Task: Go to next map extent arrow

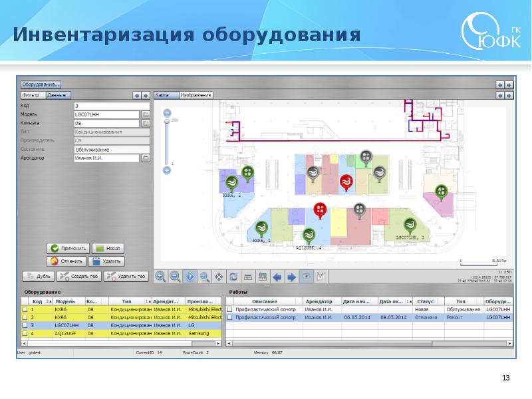Action: click(291, 276)
